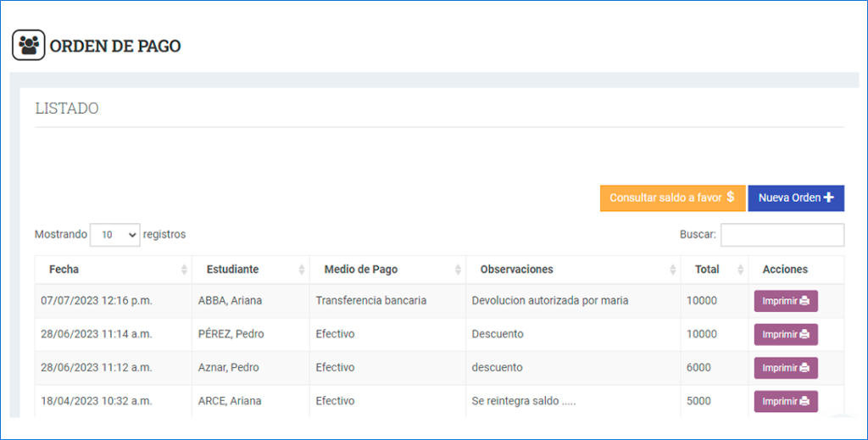Click the sort arrows in Total column
The height and width of the screenshot is (440, 868).
point(740,270)
